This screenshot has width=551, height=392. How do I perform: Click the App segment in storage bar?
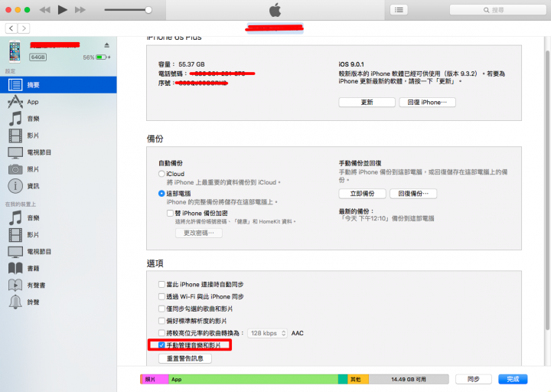253,379
